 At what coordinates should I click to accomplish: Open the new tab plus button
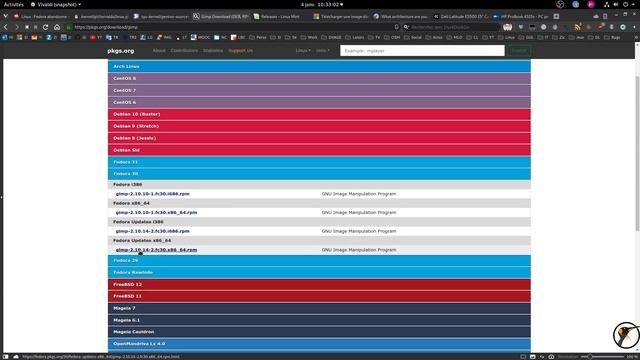[556, 16]
